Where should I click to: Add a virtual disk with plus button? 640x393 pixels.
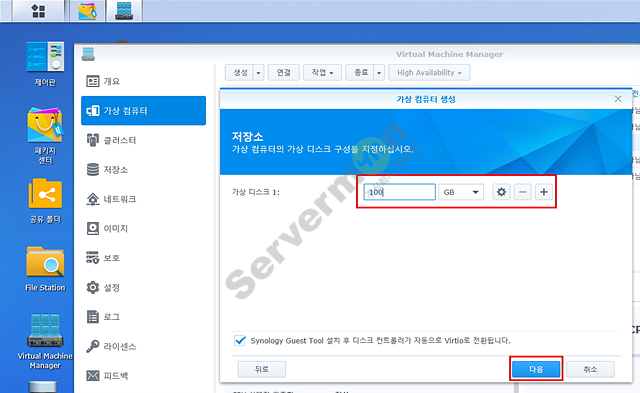click(x=544, y=192)
